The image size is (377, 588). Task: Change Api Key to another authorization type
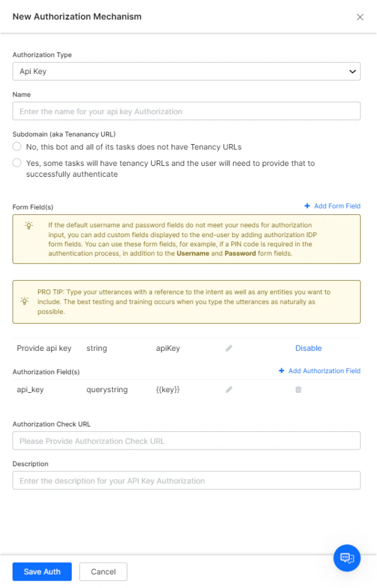pos(186,71)
